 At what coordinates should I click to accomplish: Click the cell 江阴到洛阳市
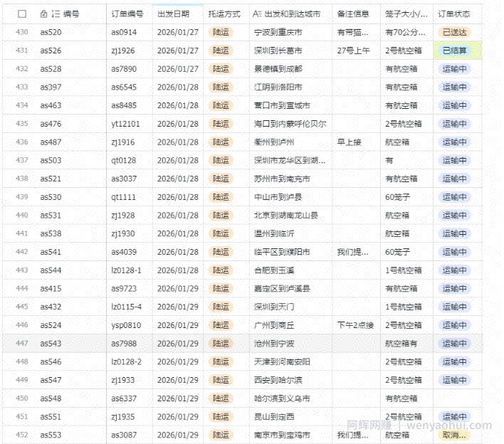278,87
